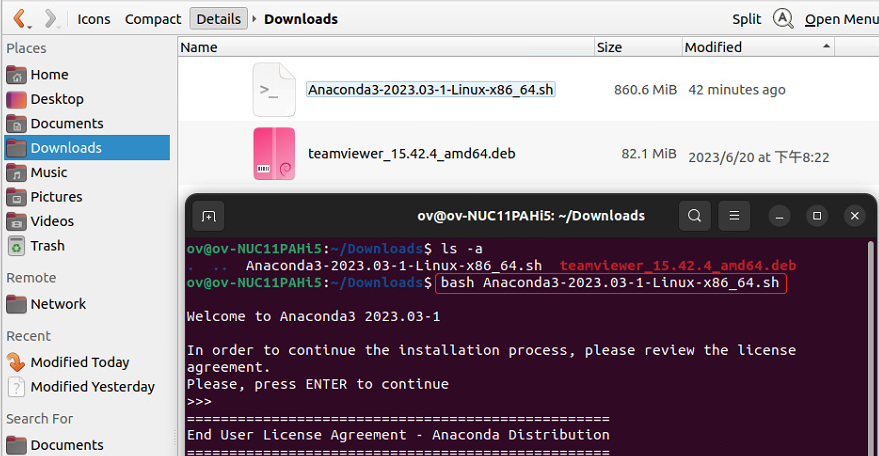Click the Desktop folder icon in sidebar
The width and height of the screenshot is (879, 456).
click(16, 99)
